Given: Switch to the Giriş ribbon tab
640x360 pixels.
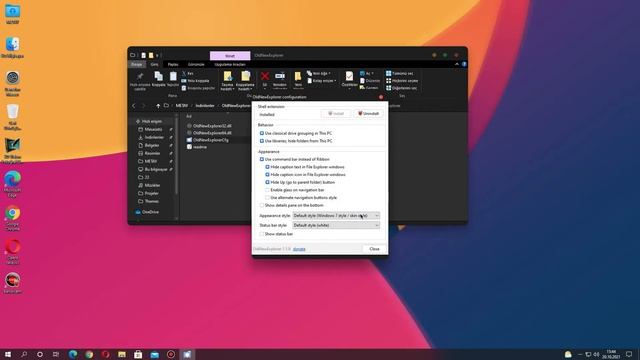Looking at the screenshot, I should [x=154, y=64].
